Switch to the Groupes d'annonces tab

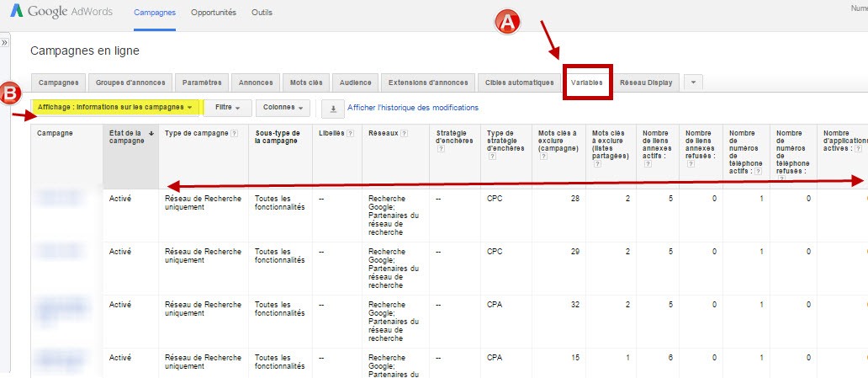130,83
